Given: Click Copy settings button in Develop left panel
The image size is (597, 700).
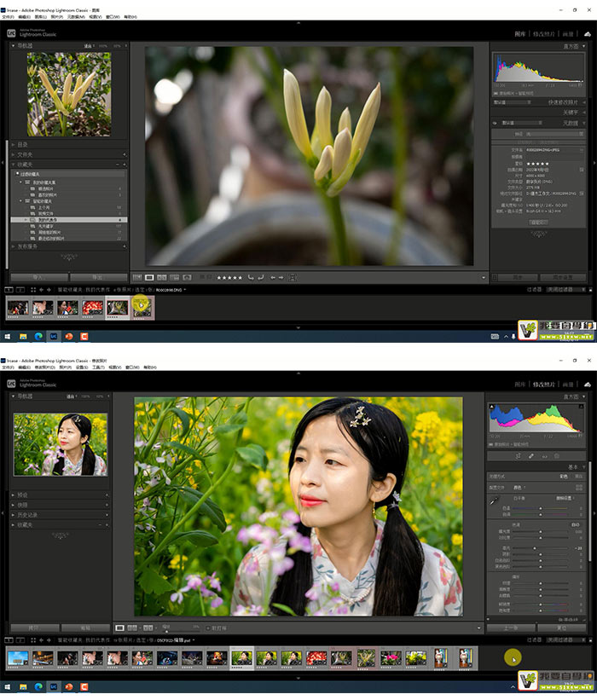Looking at the screenshot, I should pos(34,628).
